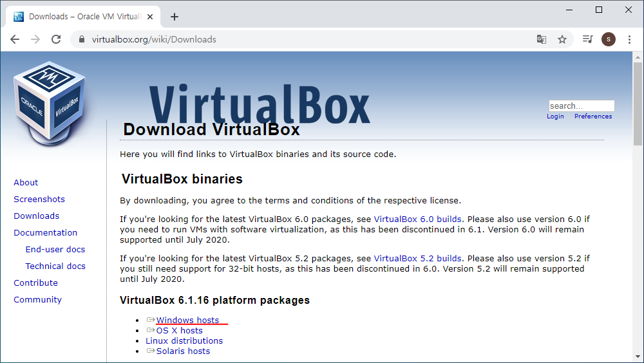Open the Login link
The image size is (644, 363).
click(555, 116)
